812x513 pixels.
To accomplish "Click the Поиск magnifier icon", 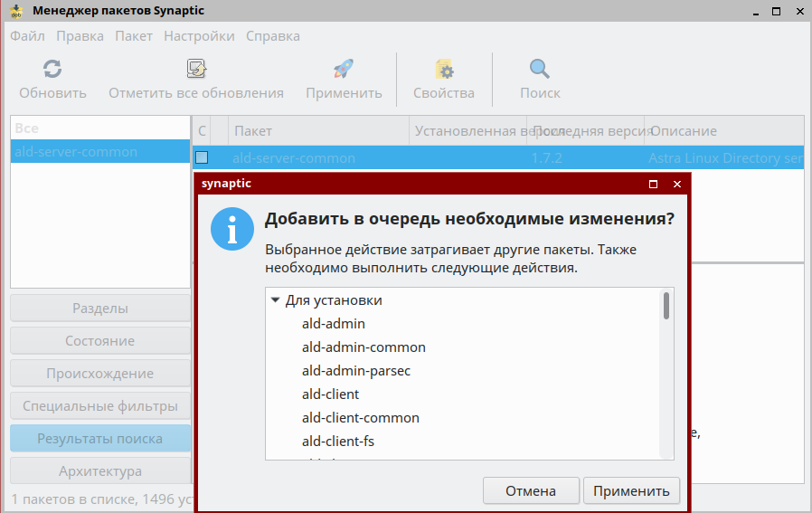I will point(540,69).
